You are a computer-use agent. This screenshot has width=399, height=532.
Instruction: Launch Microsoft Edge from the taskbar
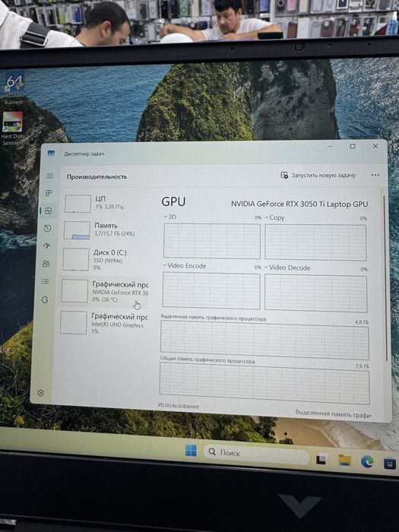[367, 461]
